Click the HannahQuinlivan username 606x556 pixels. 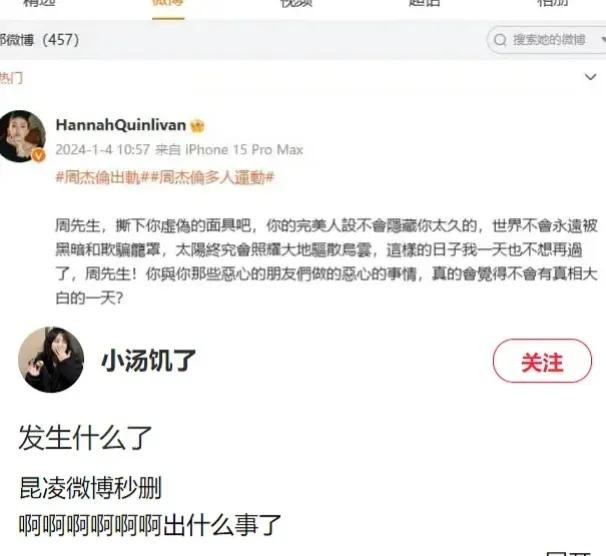121,125
